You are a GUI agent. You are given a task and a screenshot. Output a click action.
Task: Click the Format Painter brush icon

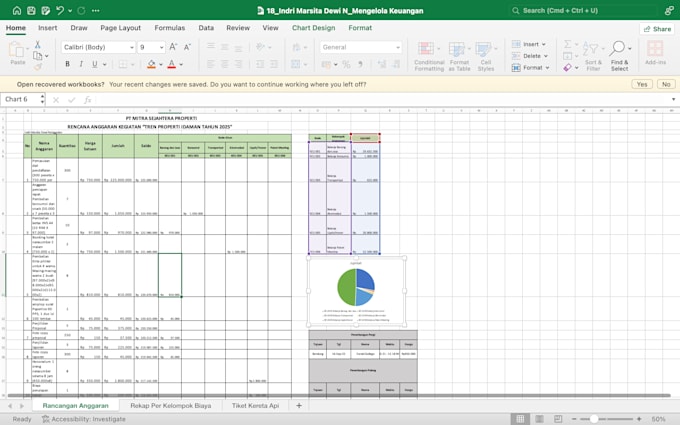[x=38, y=66]
